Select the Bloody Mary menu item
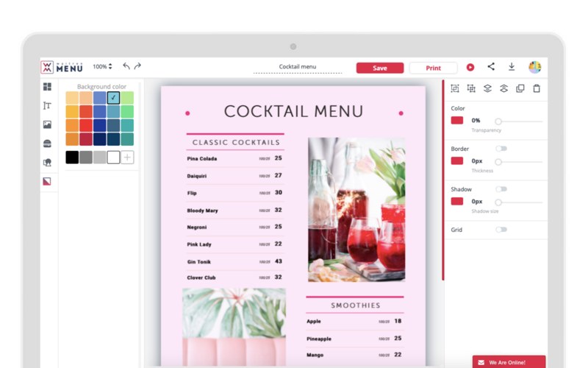The image size is (588, 368). point(235,210)
